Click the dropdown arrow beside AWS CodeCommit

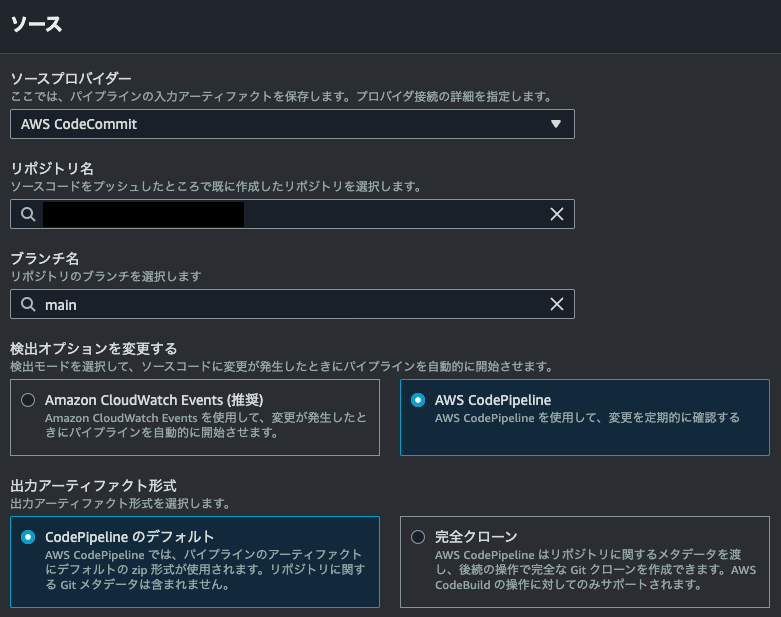[556, 124]
